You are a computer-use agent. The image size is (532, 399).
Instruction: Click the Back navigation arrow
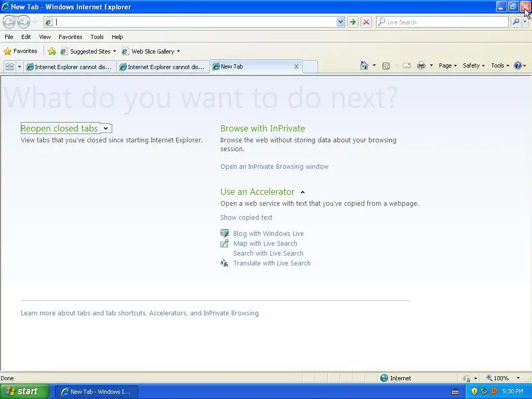pyautogui.click(x=9, y=22)
